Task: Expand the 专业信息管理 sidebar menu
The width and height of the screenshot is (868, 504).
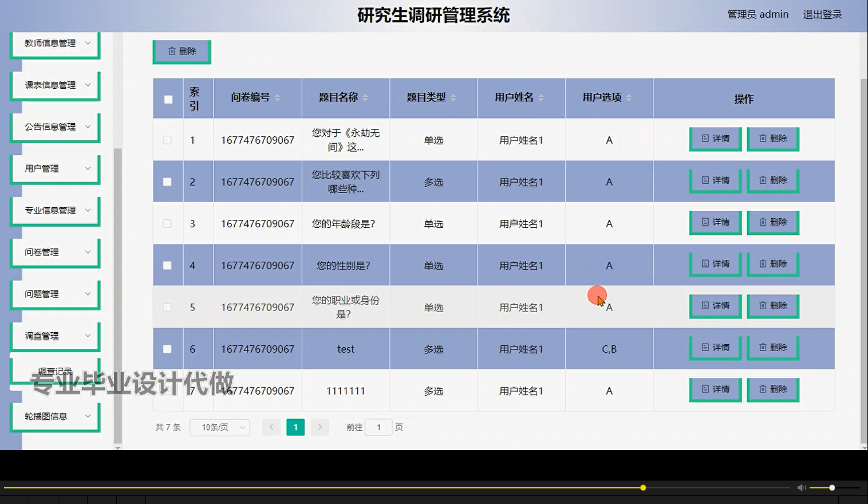Action: coord(55,211)
